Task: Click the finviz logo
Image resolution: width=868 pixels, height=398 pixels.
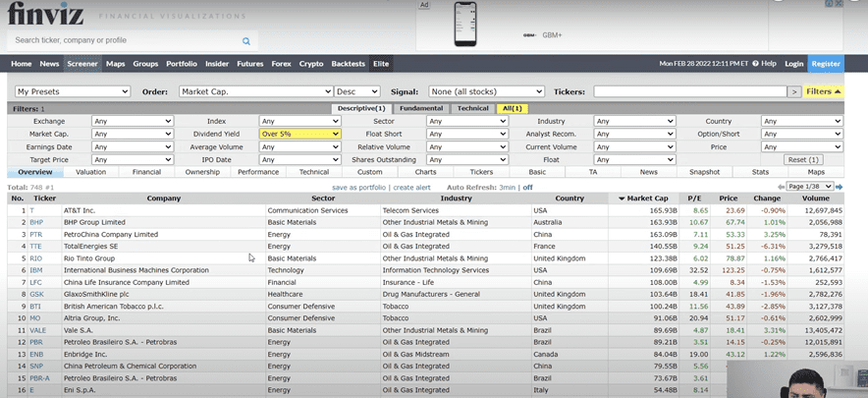Action: (43, 15)
